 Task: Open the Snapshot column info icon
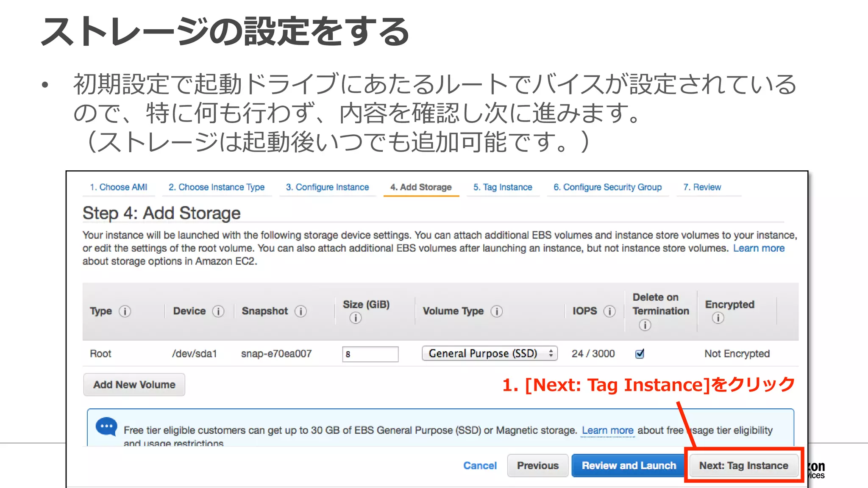pyautogui.click(x=300, y=311)
